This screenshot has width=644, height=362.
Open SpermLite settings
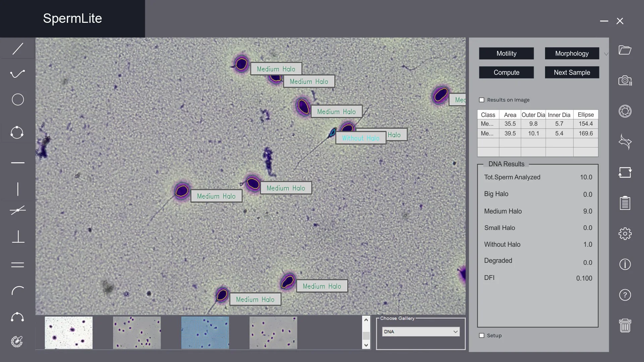point(625,234)
